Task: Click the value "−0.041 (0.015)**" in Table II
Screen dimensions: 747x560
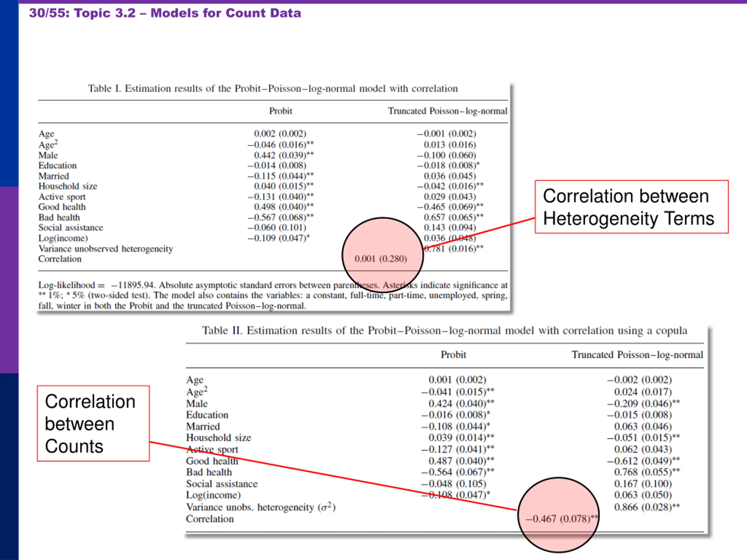Action: 458,392
